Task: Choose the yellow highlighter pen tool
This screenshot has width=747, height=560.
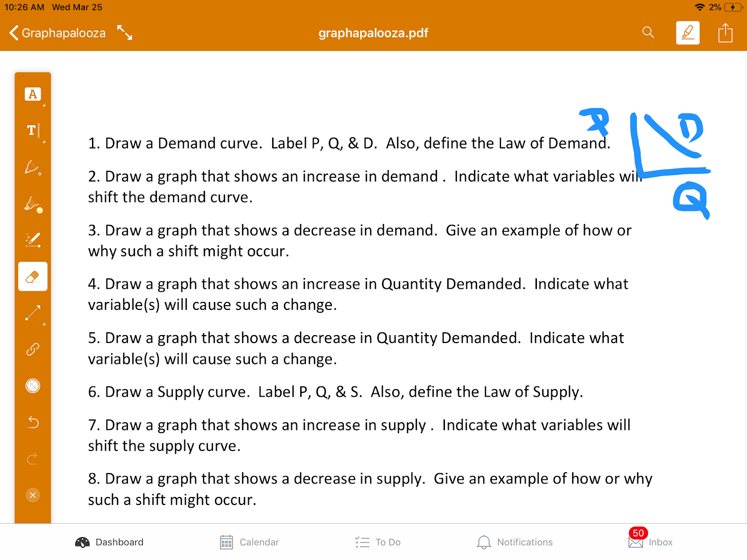Action: pyautogui.click(x=33, y=204)
